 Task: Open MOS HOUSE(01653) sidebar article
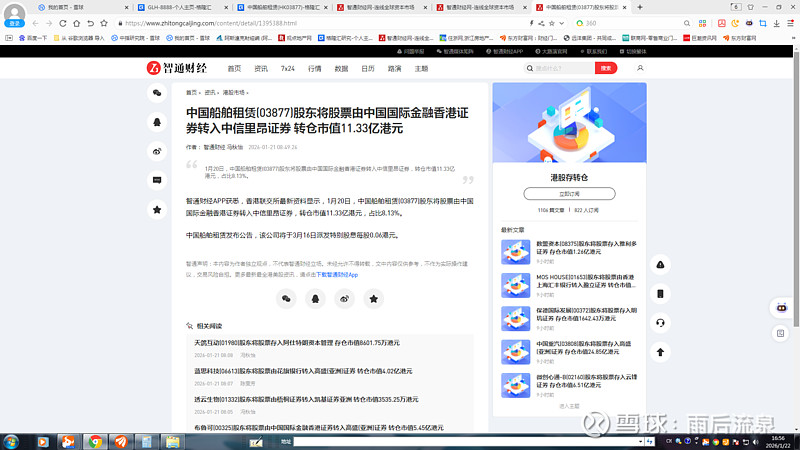(x=586, y=281)
